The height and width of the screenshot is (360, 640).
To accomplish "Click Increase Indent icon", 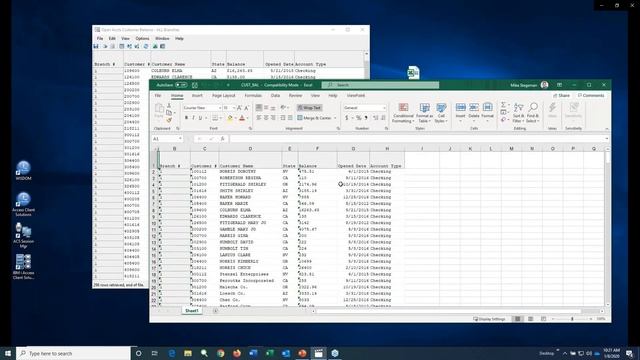I will 290,118.
